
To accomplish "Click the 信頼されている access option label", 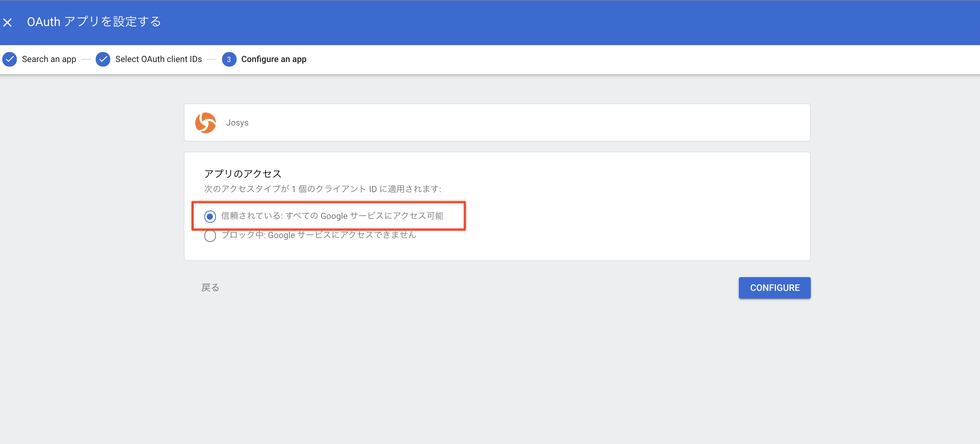I will 332,216.
